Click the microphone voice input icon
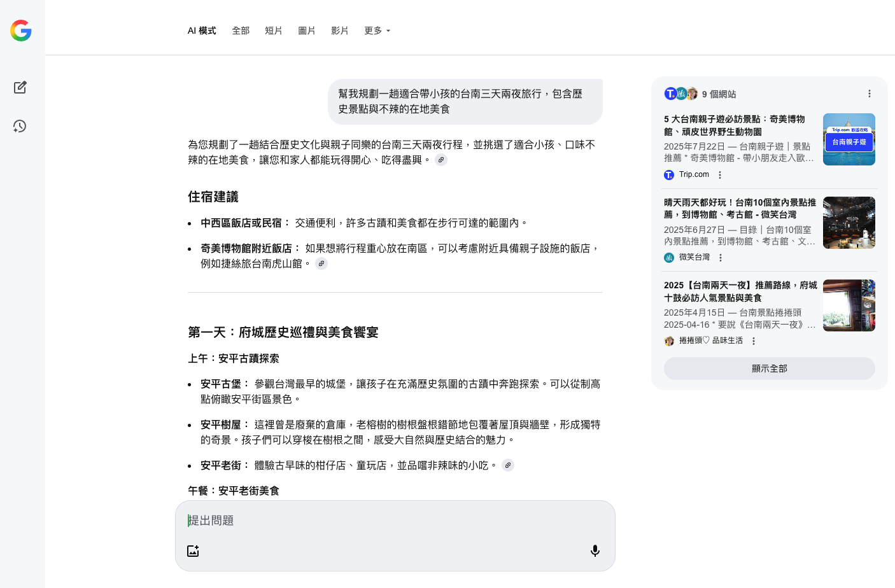Image resolution: width=895 pixels, height=588 pixels. tap(595, 550)
